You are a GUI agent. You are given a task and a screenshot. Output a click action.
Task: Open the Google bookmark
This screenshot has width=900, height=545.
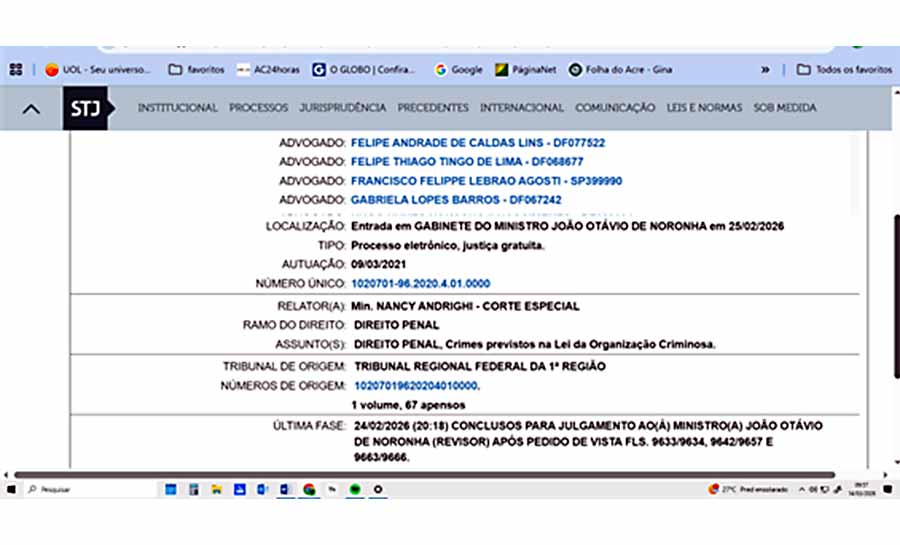pos(458,70)
